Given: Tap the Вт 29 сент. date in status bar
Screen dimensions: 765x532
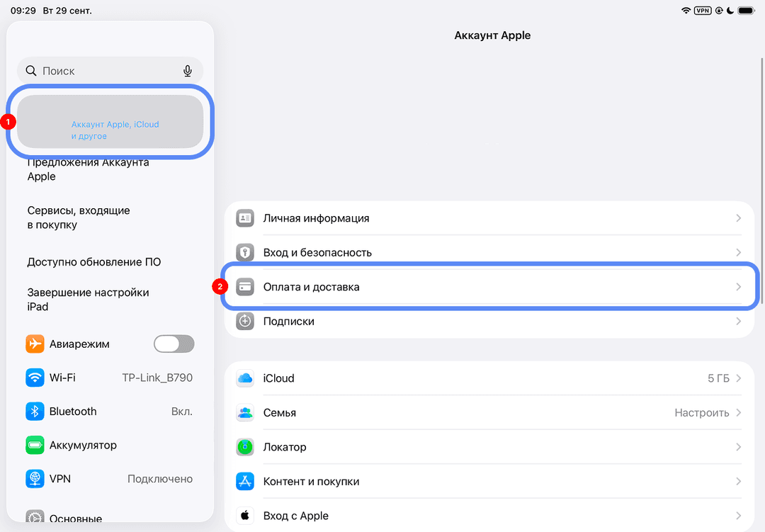Looking at the screenshot, I should coord(67,11).
